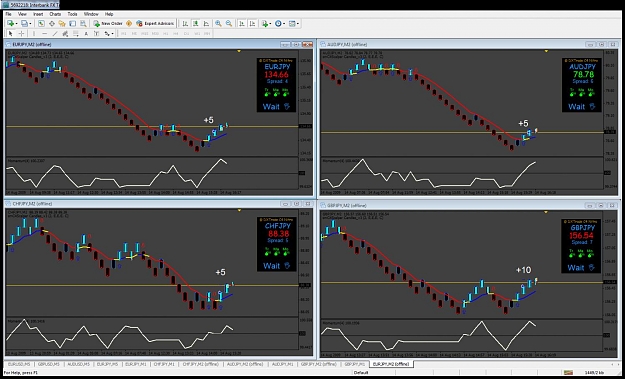
Task: Open the File menu
Action: [8, 14]
